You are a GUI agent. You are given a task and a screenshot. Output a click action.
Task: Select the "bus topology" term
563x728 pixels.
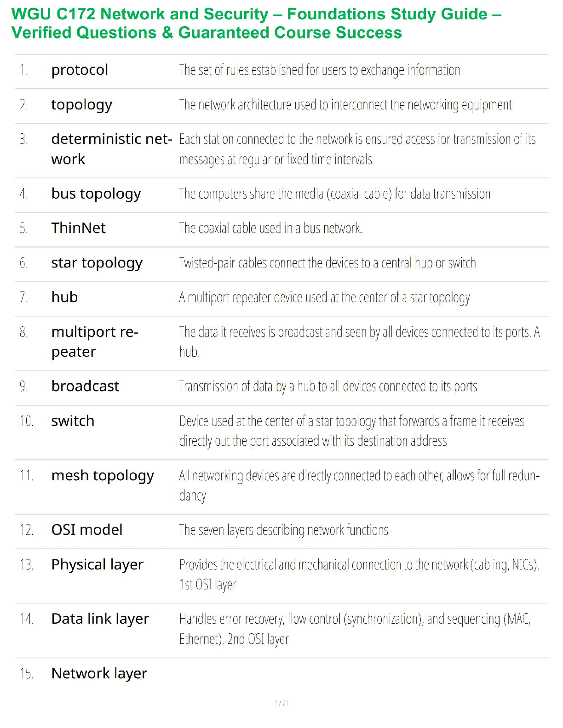coord(96,194)
